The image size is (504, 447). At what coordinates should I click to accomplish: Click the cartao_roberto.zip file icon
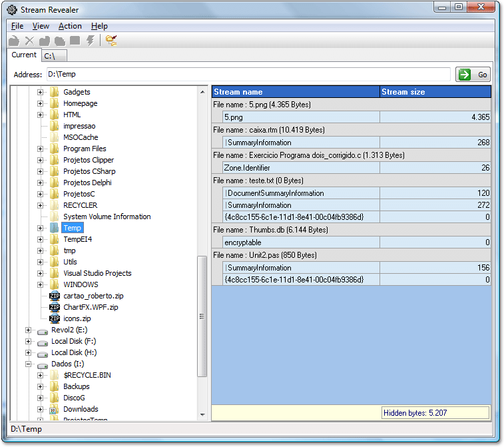pyautogui.click(x=55, y=296)
